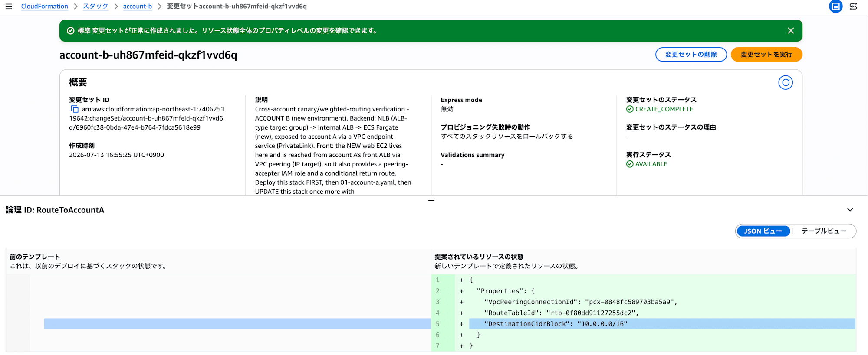The height and width of the screenshot is (355, 868).
Task: Open the スタック breadcrumb link
Action: 95,7
